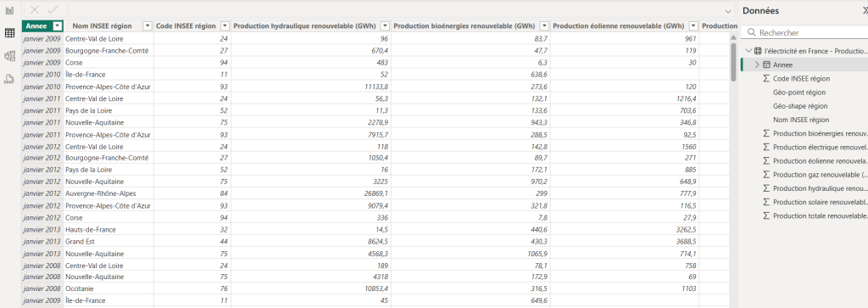Viewport: 868px width, 308px height.
Task: Open the Nom INSEE région filter dropdown
Action: 147,26
